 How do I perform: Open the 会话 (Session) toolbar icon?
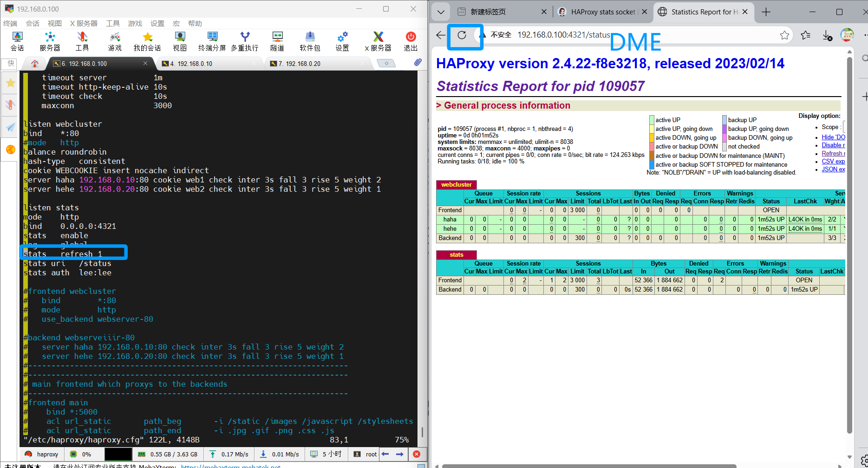[x=17, y=41]
